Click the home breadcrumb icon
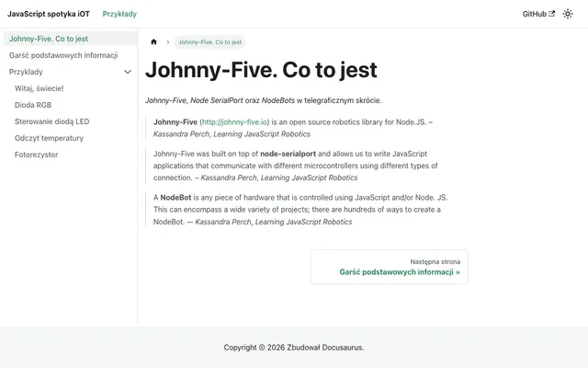Screen dimensions: 588x368 153,41
